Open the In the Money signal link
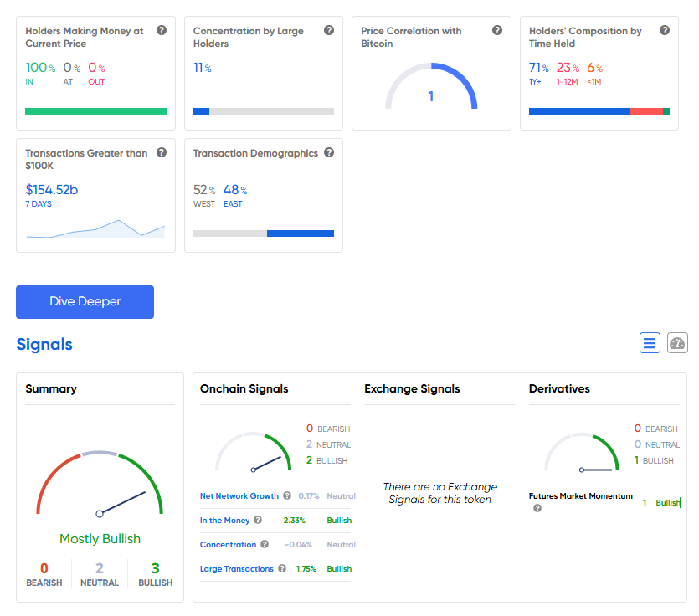Image resolution: width=699 pixels, height=616 pixels. [224, 521]
